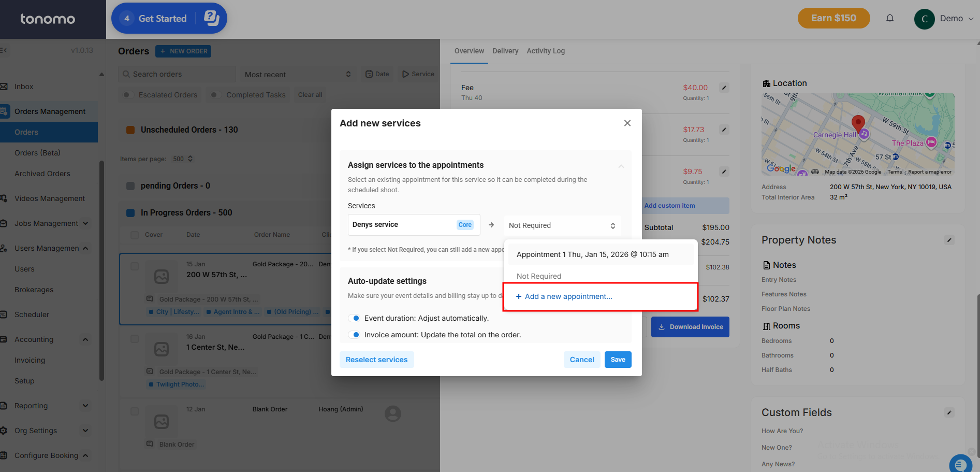Switch to the Activity Log tab
This screenshot has height=472, width=980.
pyautogui.click(x=545, y=51)
